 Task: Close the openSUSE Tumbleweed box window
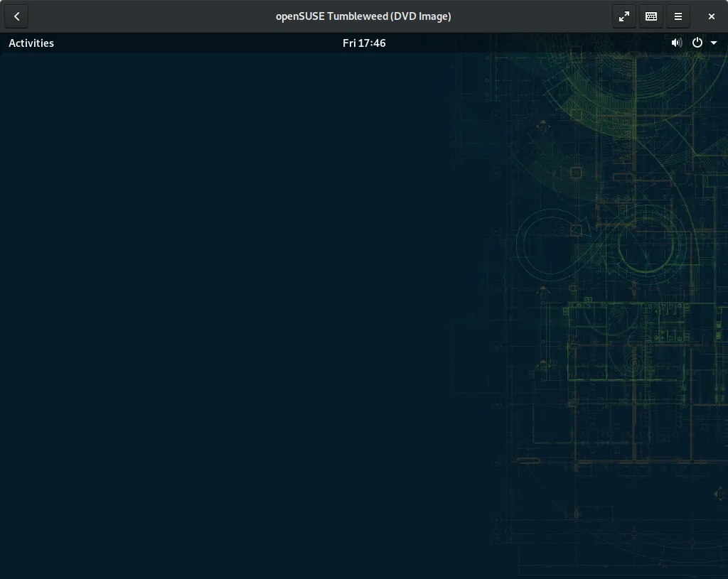point(712,16)
